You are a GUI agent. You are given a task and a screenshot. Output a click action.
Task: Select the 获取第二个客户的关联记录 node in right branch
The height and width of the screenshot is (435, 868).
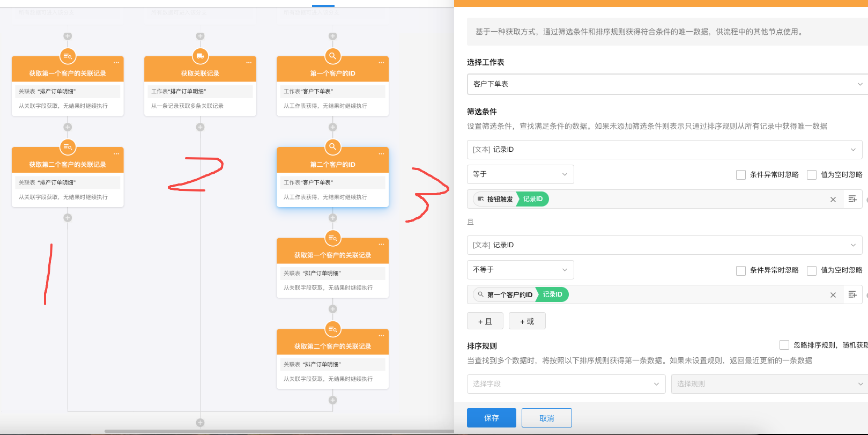click(332, 346)
